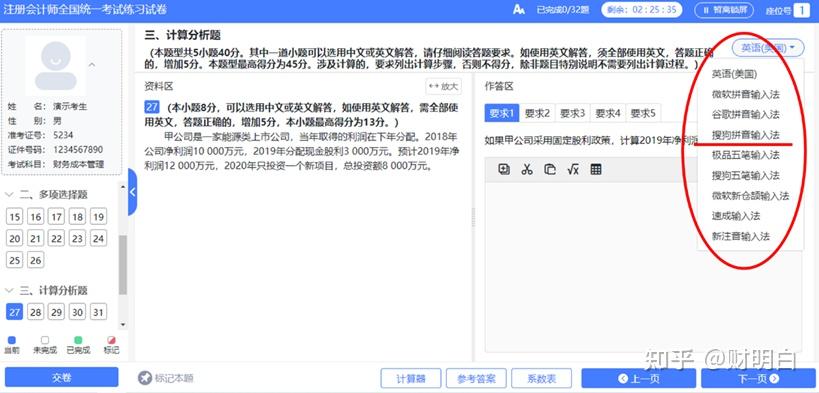Collapse the left sidebar with the blue arrow
The image size is (819, 393).
[x=132, y=192]
